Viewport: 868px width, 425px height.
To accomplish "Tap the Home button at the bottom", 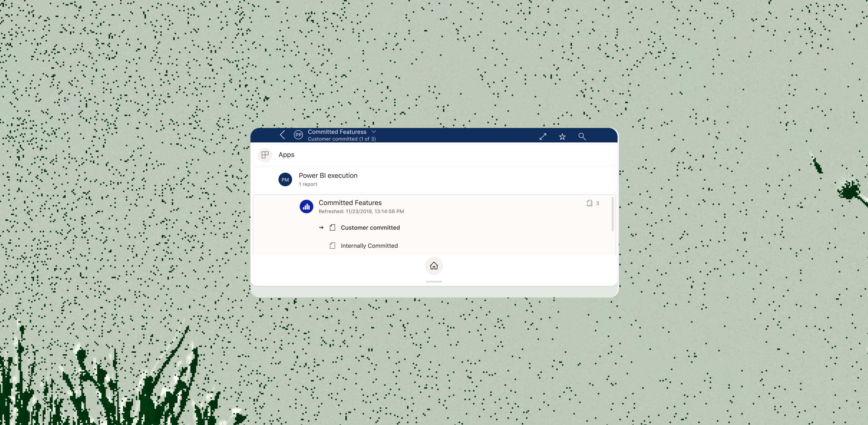I will 434,266.
